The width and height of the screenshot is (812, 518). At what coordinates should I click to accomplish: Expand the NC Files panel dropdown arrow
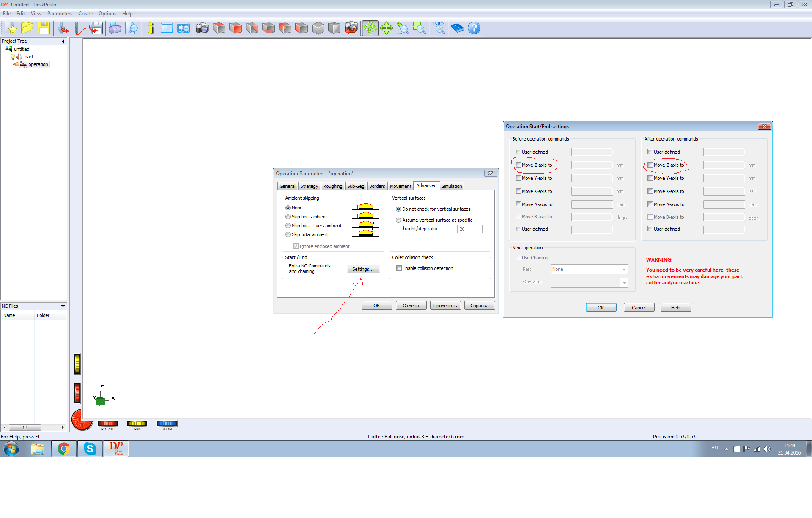coord(63,306)
